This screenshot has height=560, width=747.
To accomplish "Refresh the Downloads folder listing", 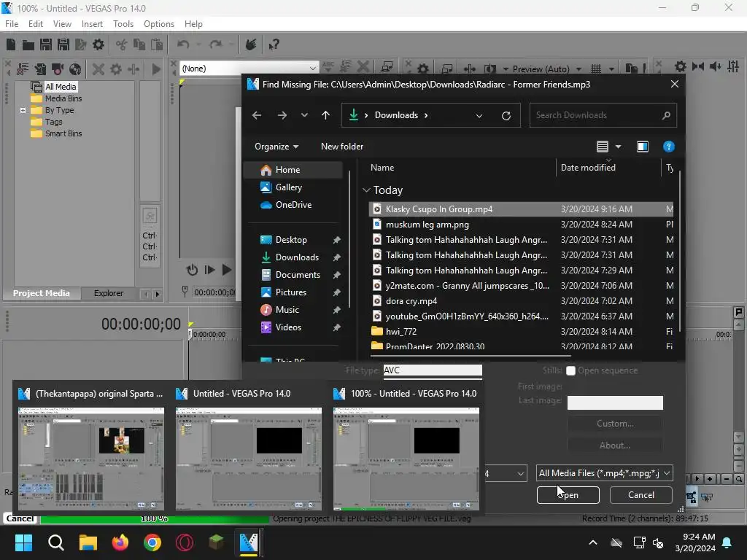I will [506, 116].
